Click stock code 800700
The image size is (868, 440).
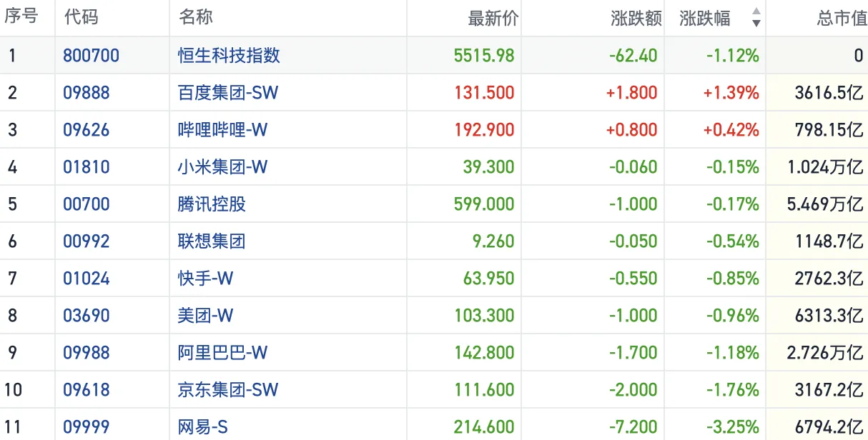[91, 55]
